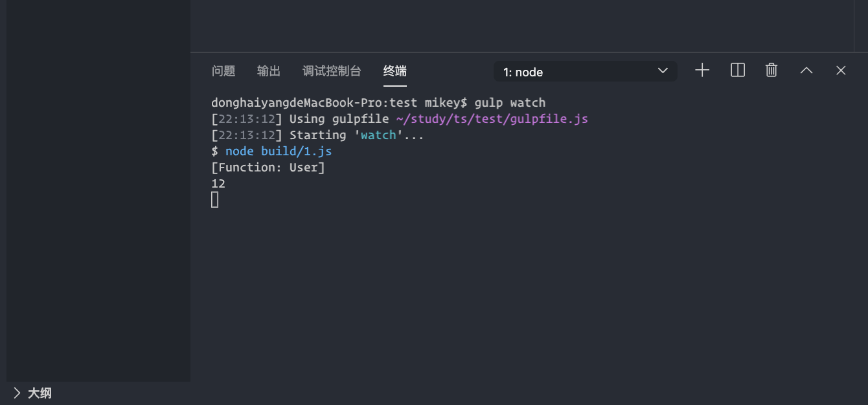The height and width of the screenshot is (405, 868).
Task: Click the '[Function: User]' output line
Action: pyautogui.click(x=268, y=168)
